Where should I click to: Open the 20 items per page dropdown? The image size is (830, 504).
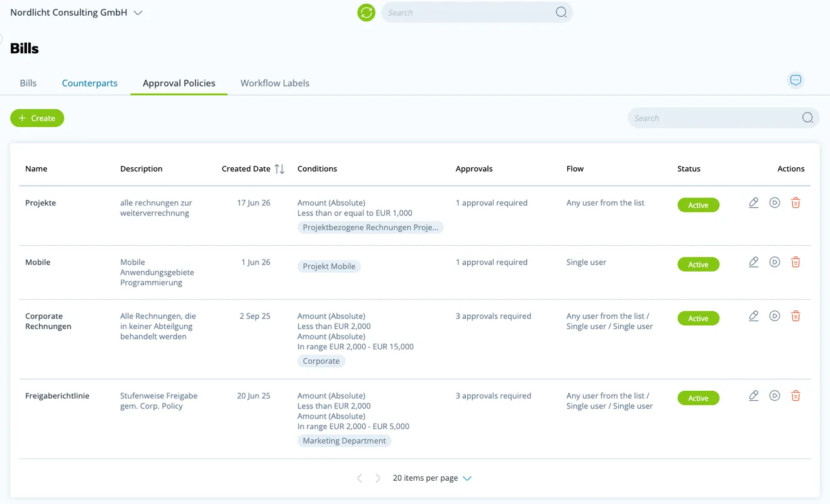[432, 478]
